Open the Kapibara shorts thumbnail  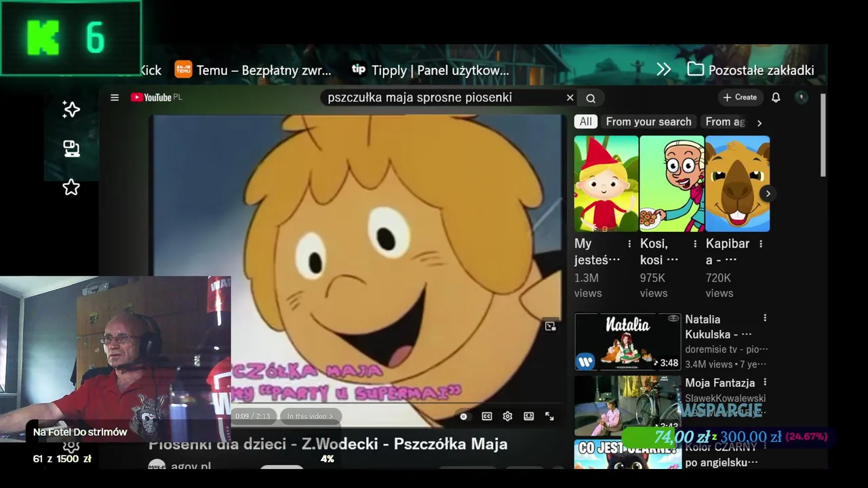(737, 184)
